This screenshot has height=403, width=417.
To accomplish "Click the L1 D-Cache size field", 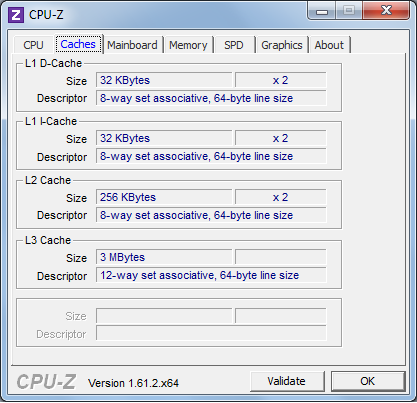I will 164,80.
